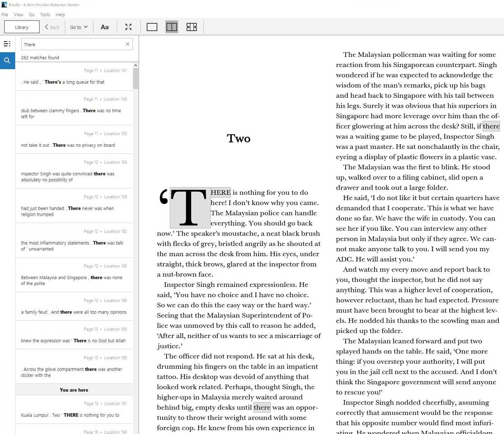This screenshot has width=504, height=434.
Task: Click 'Page 15 • Location 191' label
Action: click(x=105, y=404)
